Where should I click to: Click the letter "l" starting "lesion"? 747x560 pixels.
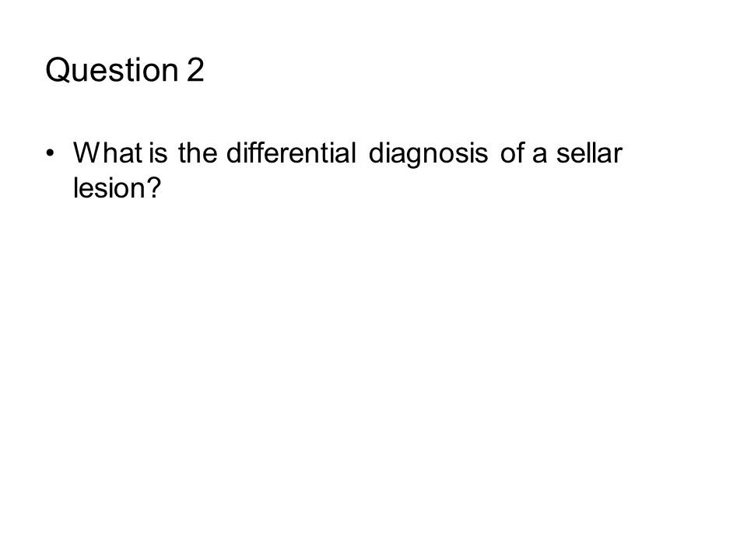[75, 187]
